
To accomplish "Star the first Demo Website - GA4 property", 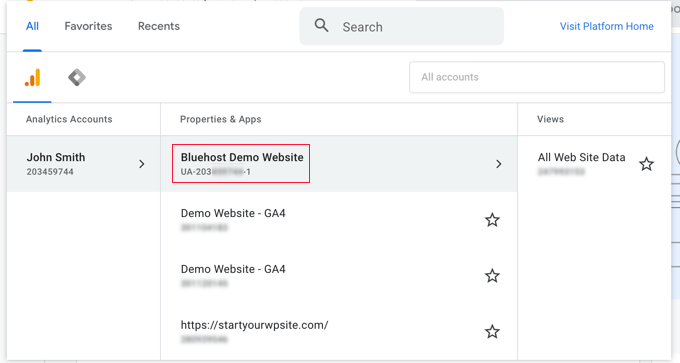I will point(492,220).
